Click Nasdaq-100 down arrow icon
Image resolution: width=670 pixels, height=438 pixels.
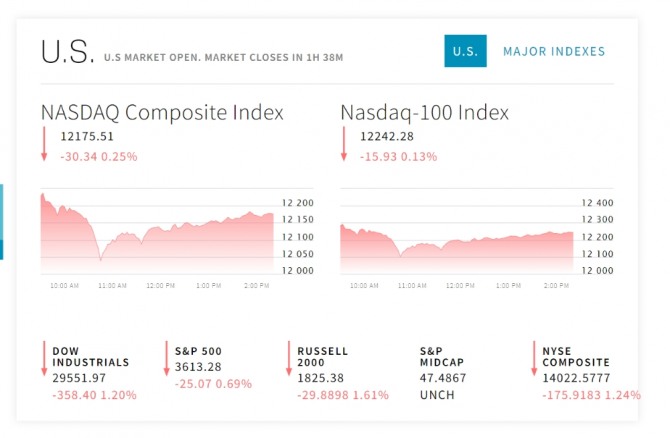coord(345,144)
